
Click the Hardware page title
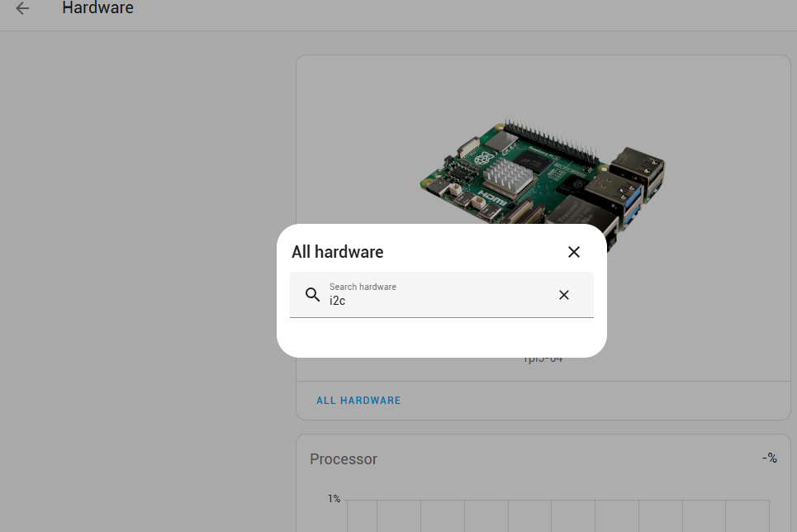click(x=97, y=8)
